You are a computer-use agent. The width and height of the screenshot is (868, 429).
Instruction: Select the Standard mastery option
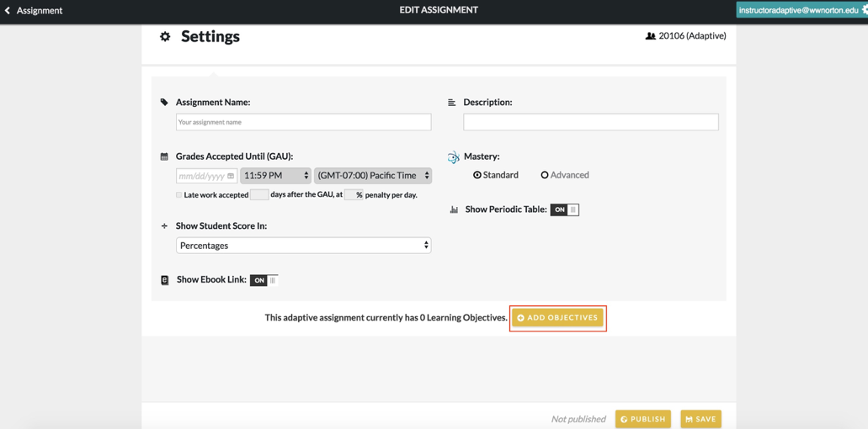pos(477,175)
